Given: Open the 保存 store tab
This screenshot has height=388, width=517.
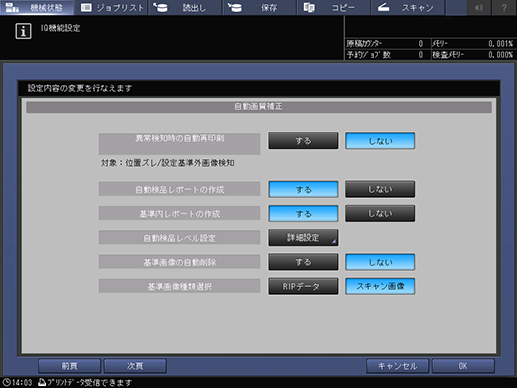Looking at the screenshot, I should coord(260,7).
